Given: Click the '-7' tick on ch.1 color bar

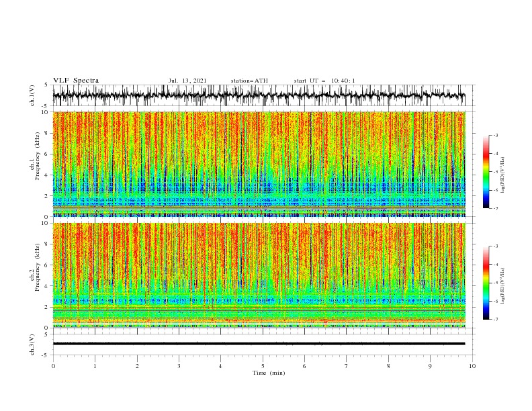Looking at the screenshot, I should click(495, 208).
